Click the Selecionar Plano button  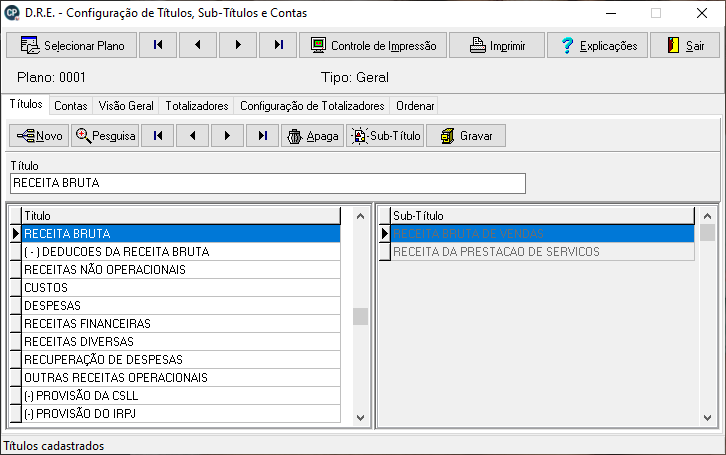point(72,45)
